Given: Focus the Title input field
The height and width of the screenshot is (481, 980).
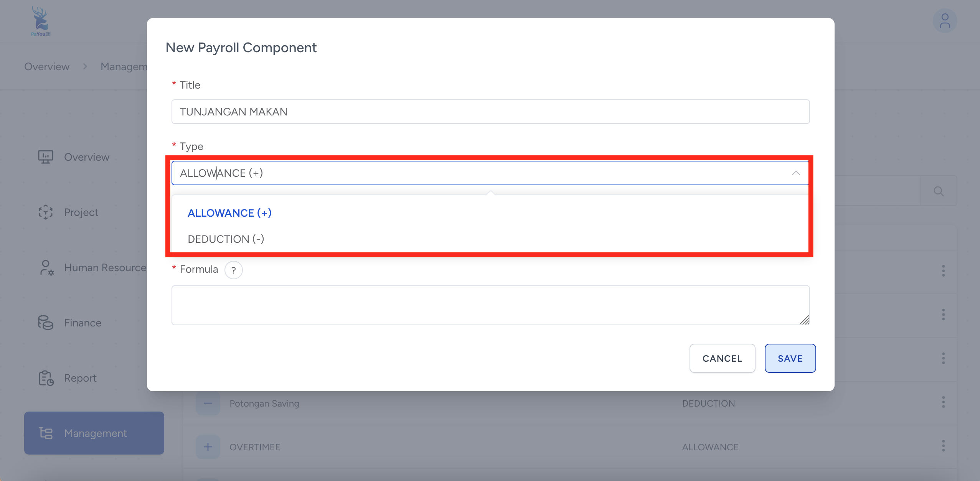Looking at the screenshot, I should [x=490, y=112].
